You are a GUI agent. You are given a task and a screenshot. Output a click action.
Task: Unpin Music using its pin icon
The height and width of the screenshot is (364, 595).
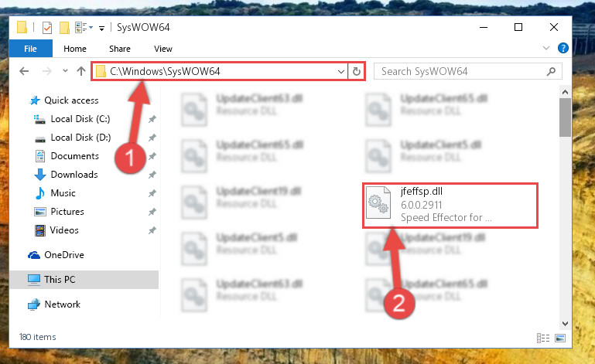click(x=152, y=193)
